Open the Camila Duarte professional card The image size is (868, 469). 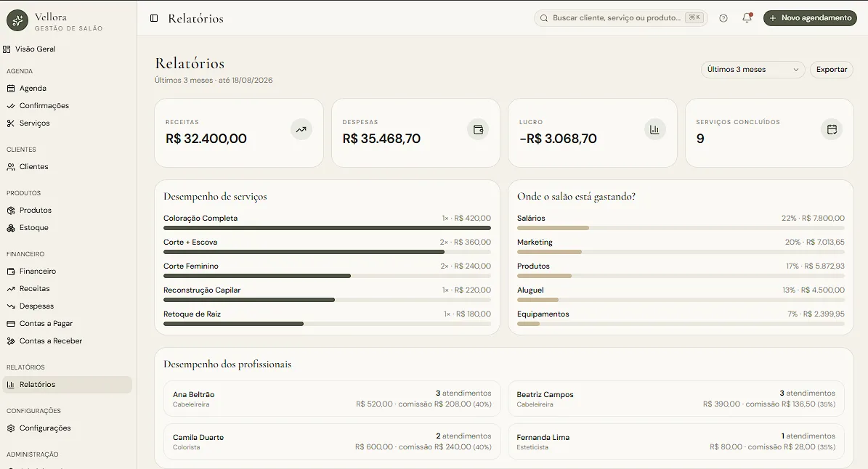pyautogui.click(x=332, y=441)
